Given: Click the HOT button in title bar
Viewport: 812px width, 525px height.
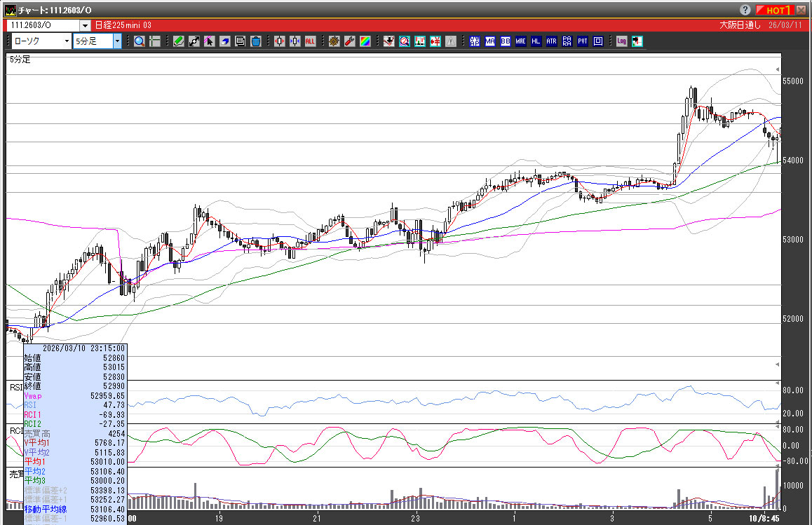Looking at the screenshot, I should point(776,10).
